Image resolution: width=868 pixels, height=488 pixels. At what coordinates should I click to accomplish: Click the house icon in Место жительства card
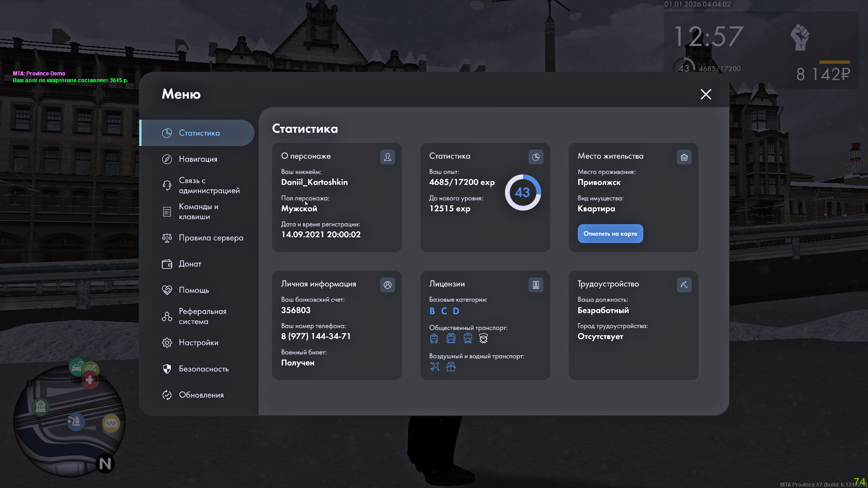pyautogui.click(x=684, y=157)
